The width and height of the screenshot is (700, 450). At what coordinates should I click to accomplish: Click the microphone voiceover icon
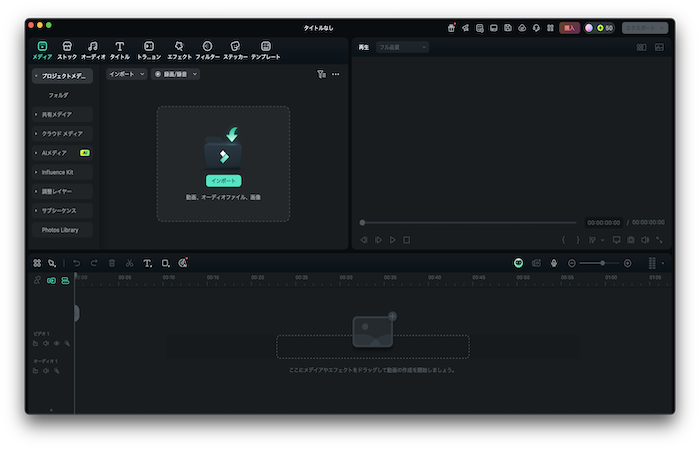tap(554, 263)
